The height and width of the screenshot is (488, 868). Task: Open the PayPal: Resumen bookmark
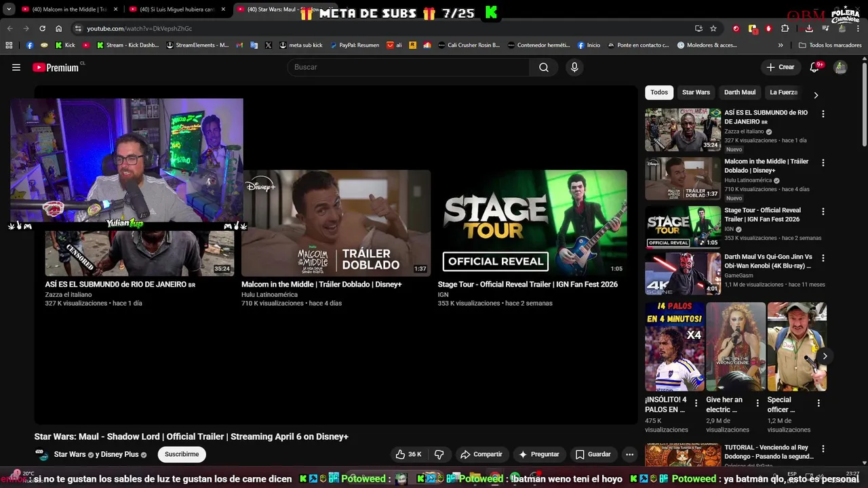(x=354, y=45)
